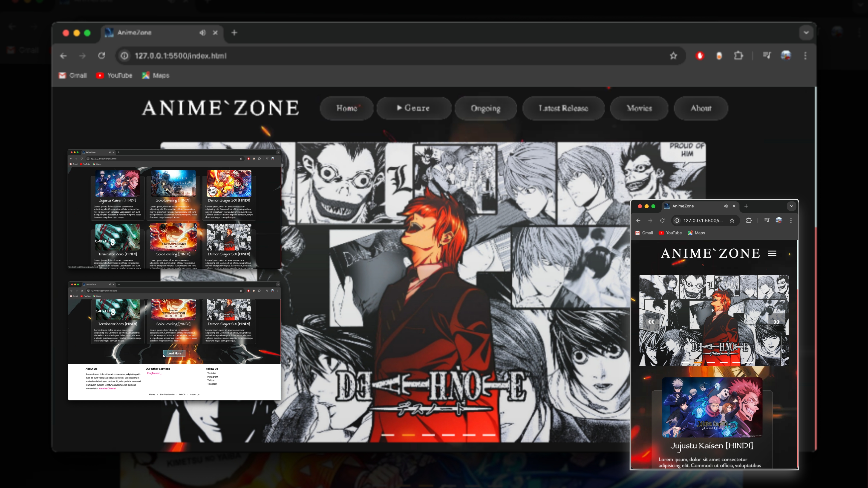868x488 pixels.
Task: Expand the tab search chevron in the small browser window
Action: click(792, 206)
